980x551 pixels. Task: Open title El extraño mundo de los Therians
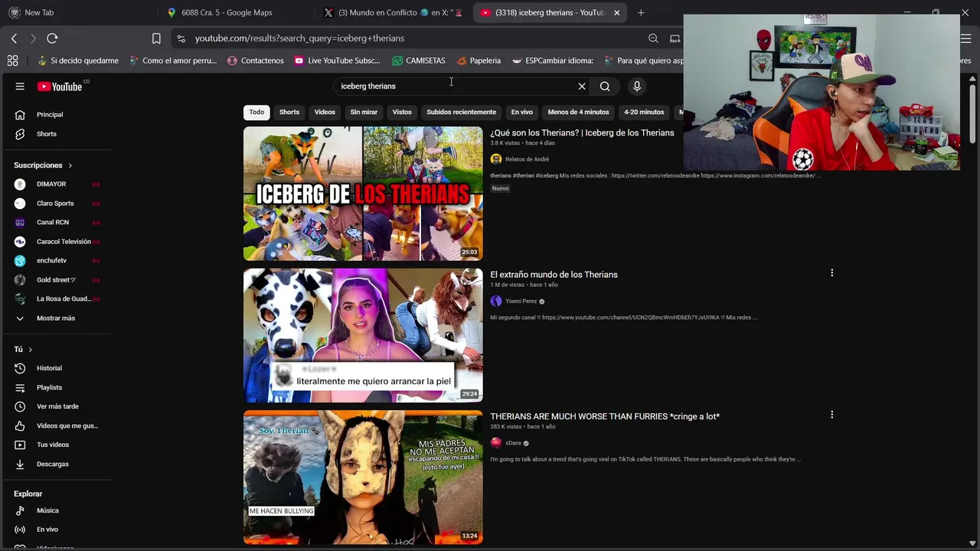(554, 275)
